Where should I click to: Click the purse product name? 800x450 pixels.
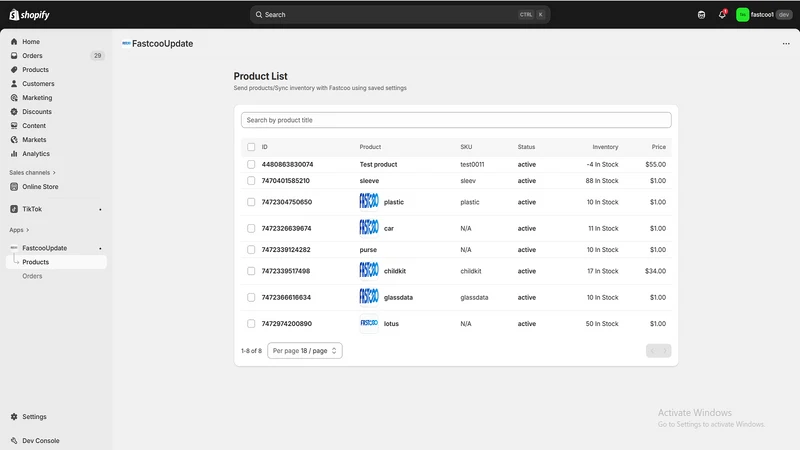[x=368, y=249]
